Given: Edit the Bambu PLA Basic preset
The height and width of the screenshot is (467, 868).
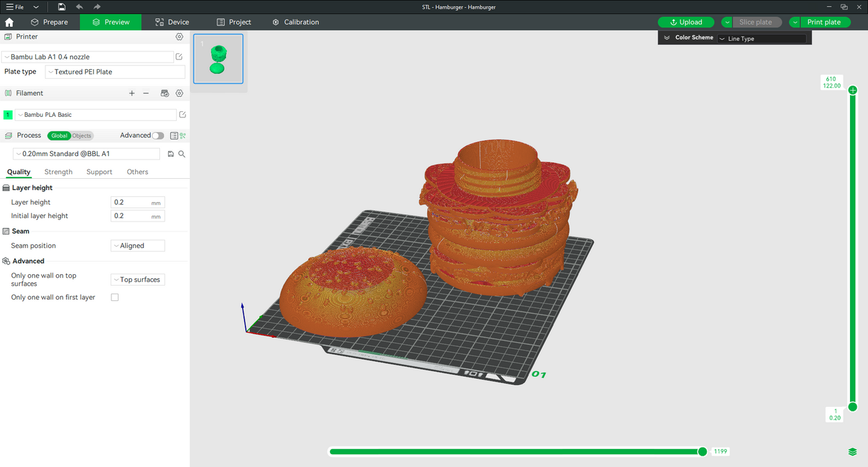Looking at the screenshot, I should pyautogui.click(x=183, y=115).
